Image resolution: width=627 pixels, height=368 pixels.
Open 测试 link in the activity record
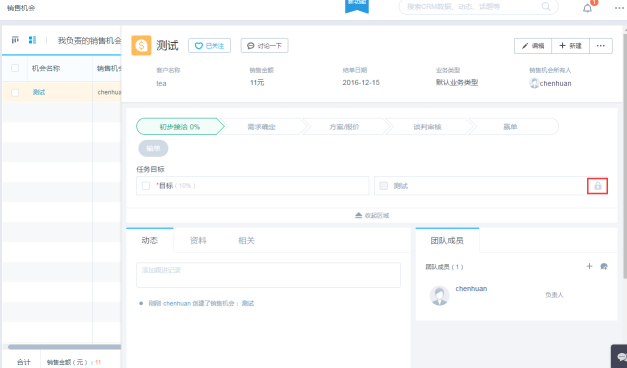tap(248, 303)
